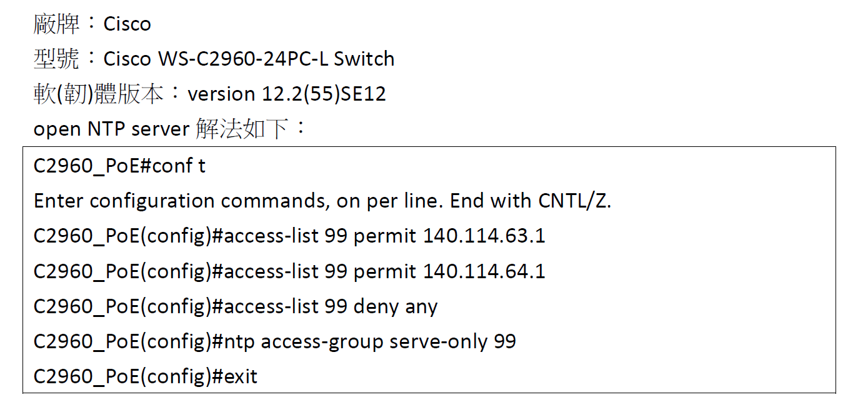Viewport: 868px width, 407px height.
Task: Click the text open NTP server
Action: (x=111, y=129)
